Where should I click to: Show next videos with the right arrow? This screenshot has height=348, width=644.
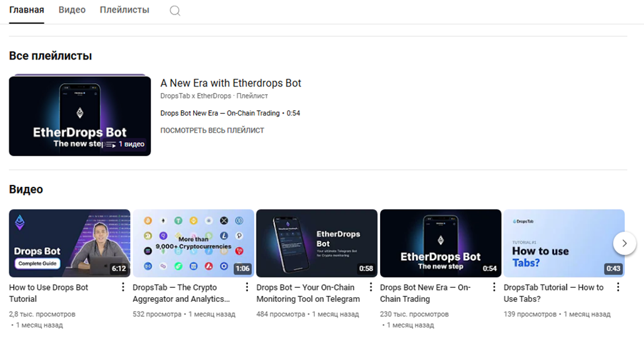[x=624, y=244]
